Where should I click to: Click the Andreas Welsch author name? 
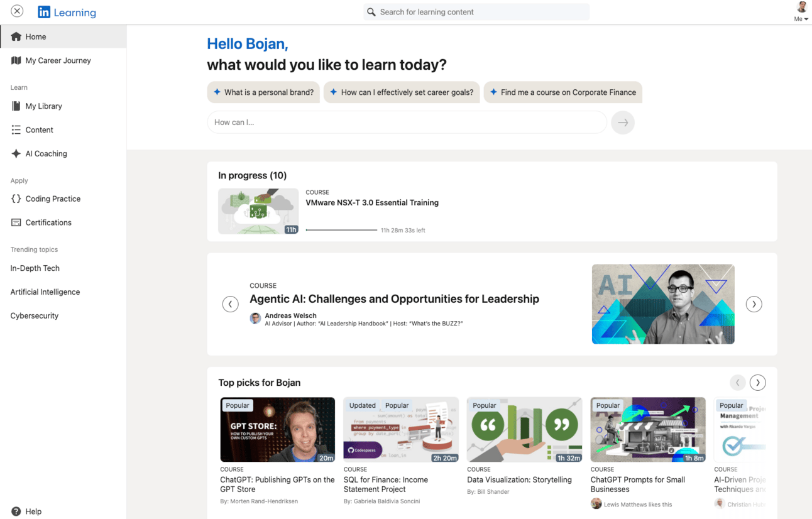[290, 315]
